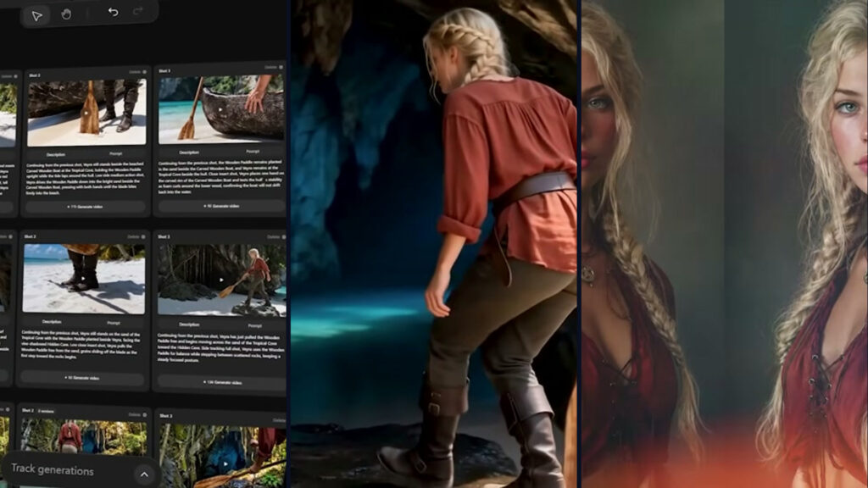Screen dimensions: 868x488
Task: Click description text of boots-on-sand shot
Action: 81,345
